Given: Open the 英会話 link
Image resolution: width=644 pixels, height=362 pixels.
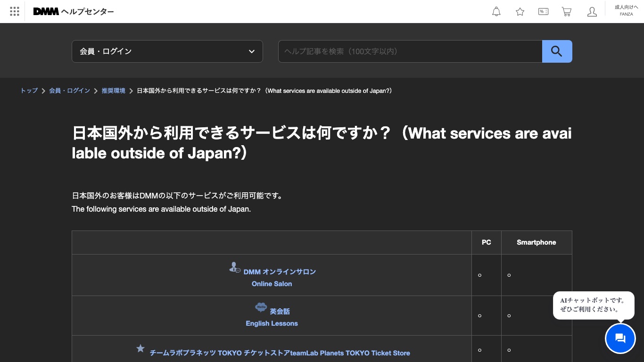Looking at the screenshot, I should pos(280,311).
